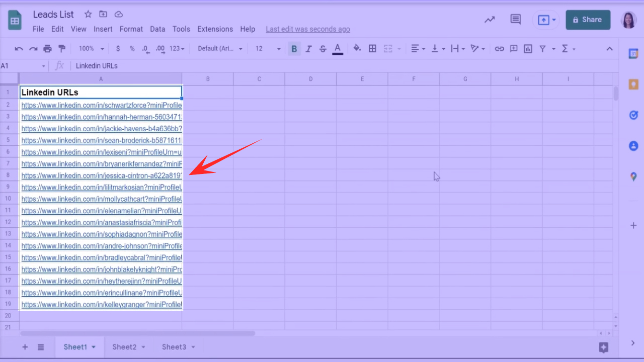The image size is (644, 362).
Task: Open comment history icon
Action: pos(516,20)
